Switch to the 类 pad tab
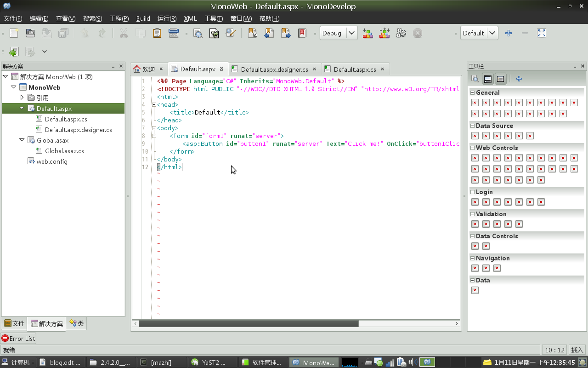 click(76, 323)
